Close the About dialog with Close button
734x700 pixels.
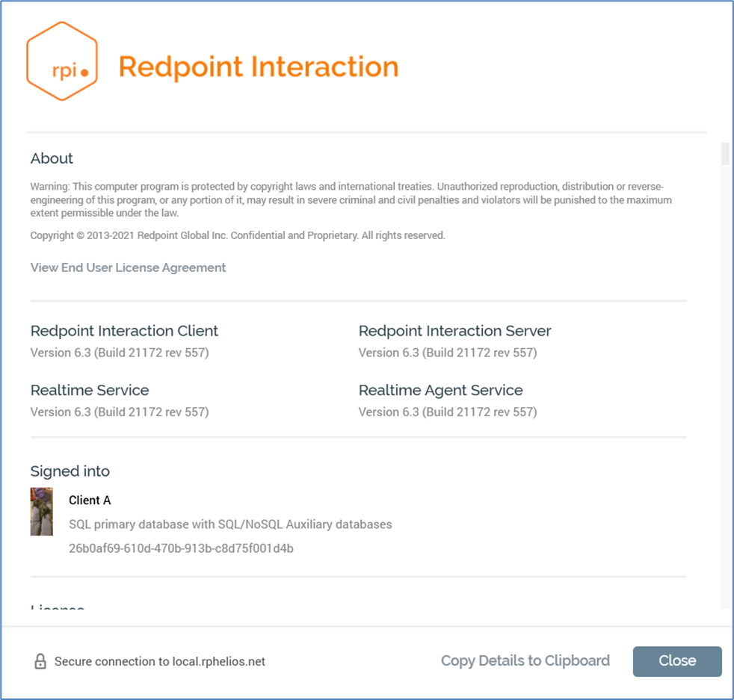point(676,661)
